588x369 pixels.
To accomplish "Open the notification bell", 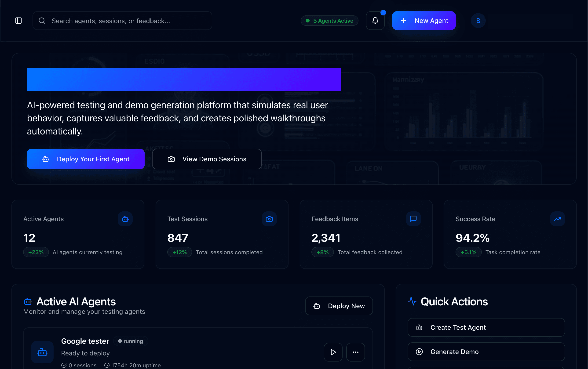I will pyautogui.click(x=375, y=21).
